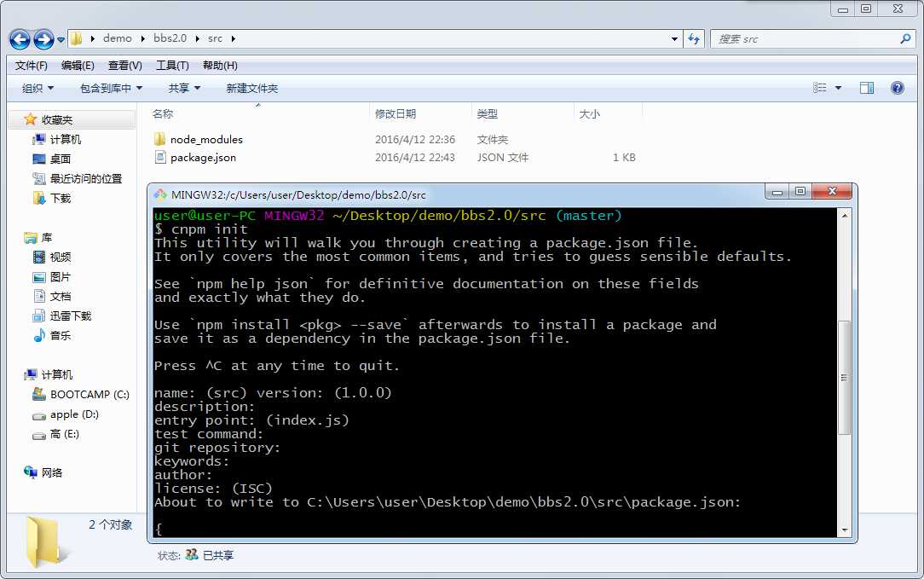Sort files by the 修改日期 column header
The width and height of the screenshot is (924, 579).
(396, 113)
